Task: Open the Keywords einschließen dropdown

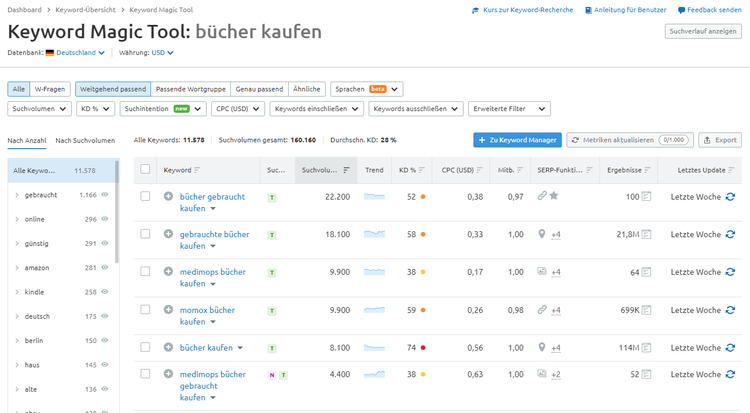Action: (x=316, y=109)
